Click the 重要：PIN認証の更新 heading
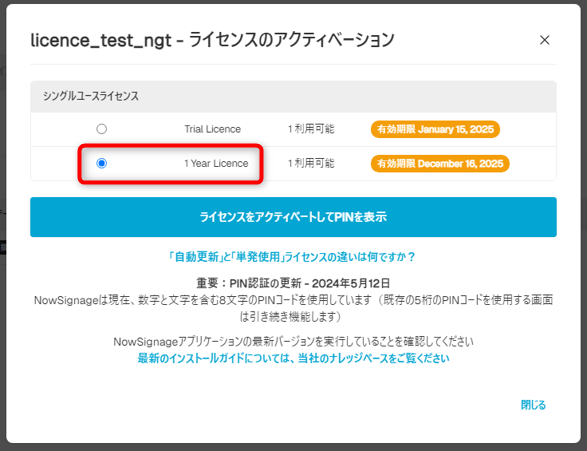Screen dimensions: 587x451 click(293, 283)
